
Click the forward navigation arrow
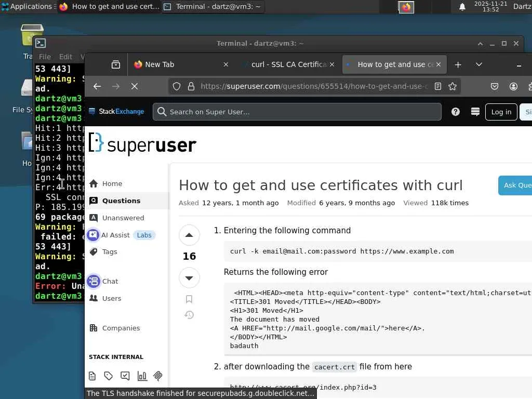click(x=116, y=87)
